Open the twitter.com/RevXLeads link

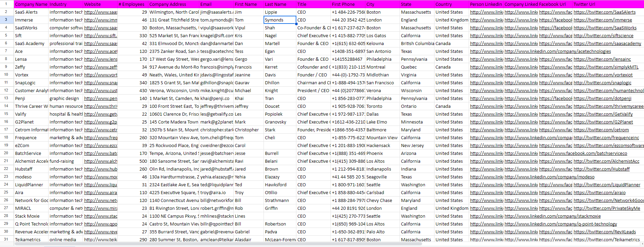tap(605, 232)
